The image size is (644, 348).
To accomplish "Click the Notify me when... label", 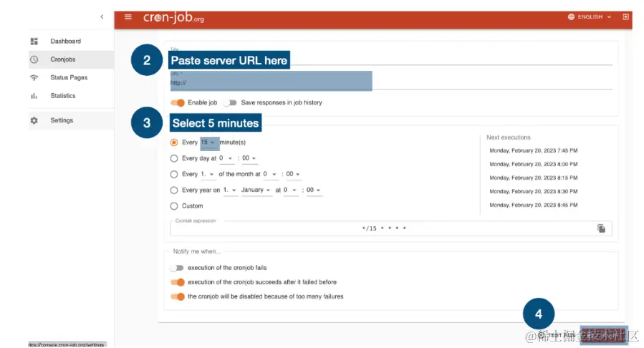I will click(197, 251).
